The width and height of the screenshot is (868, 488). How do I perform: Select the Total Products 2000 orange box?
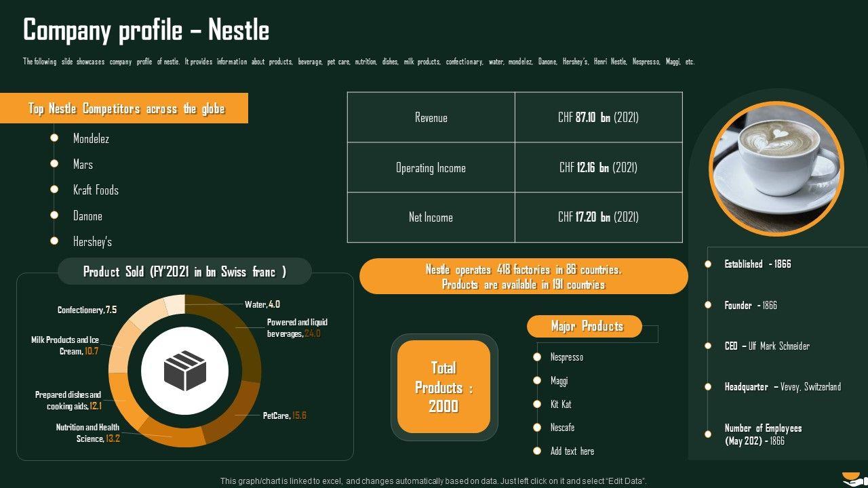point(443,387)
